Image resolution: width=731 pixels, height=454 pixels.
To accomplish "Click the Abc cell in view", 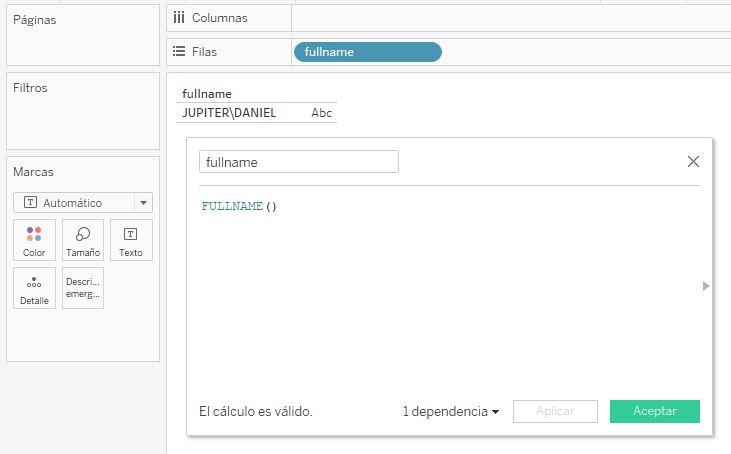I will click(321, 113).
